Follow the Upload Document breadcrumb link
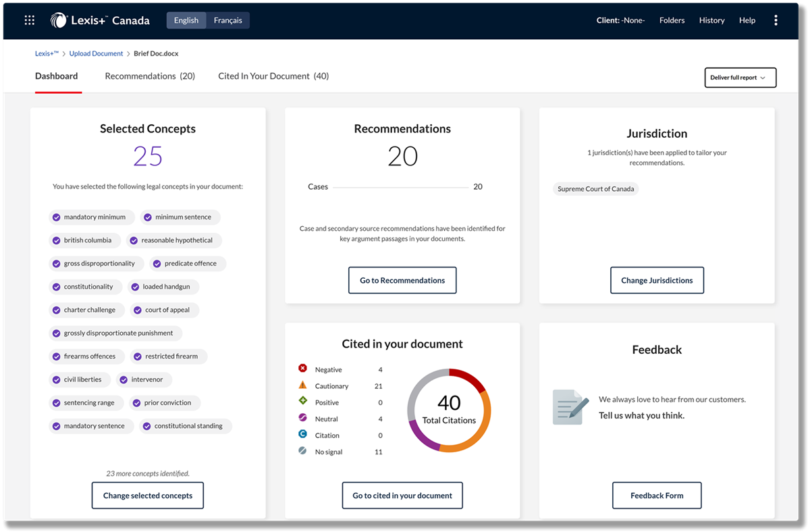Image resolution: width=810 pixels, height=532 pixels. [x=96, y=53]
